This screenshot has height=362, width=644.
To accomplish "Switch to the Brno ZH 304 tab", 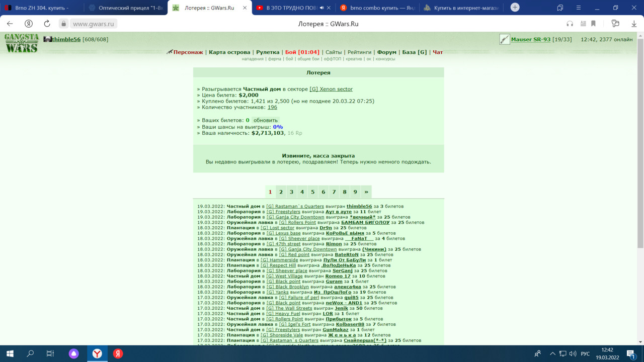I will 42,8.
